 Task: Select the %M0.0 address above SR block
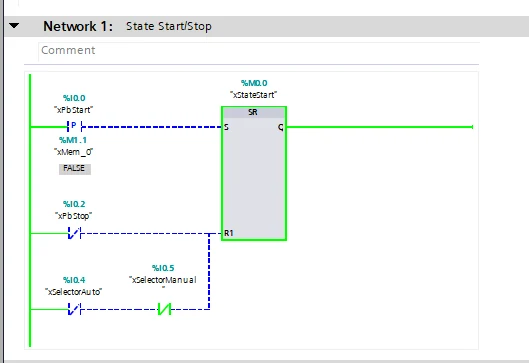click(x=254, y=83)
